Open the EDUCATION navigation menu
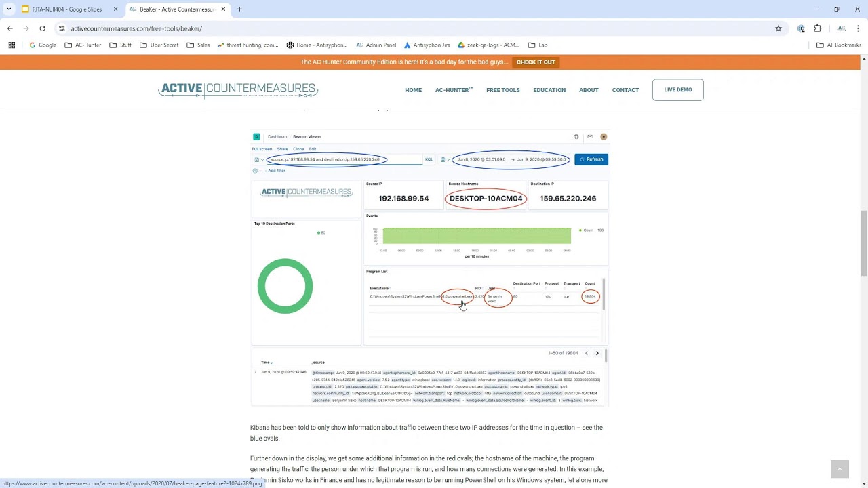868x488 pixels. tap(549, 90)
